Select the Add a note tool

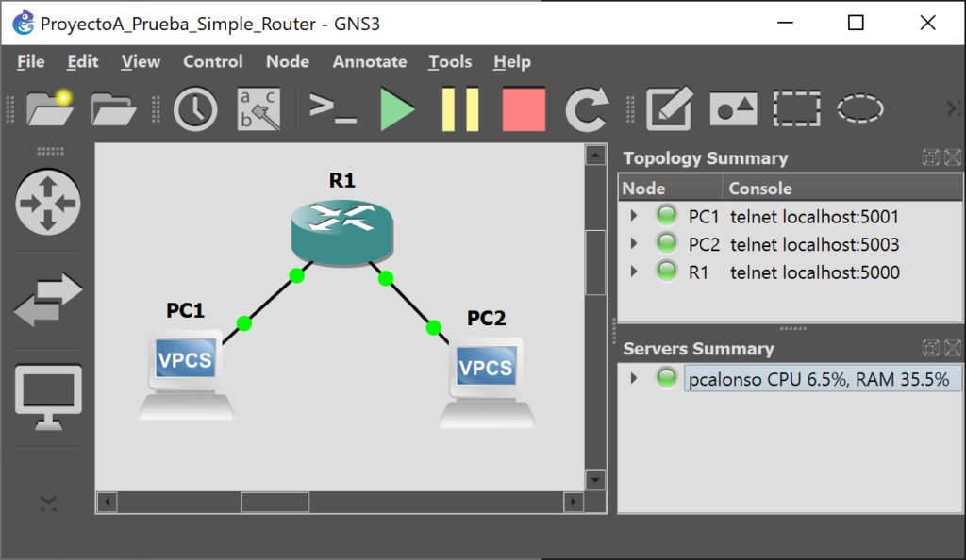pyautogui.click(x=670, y=109)
